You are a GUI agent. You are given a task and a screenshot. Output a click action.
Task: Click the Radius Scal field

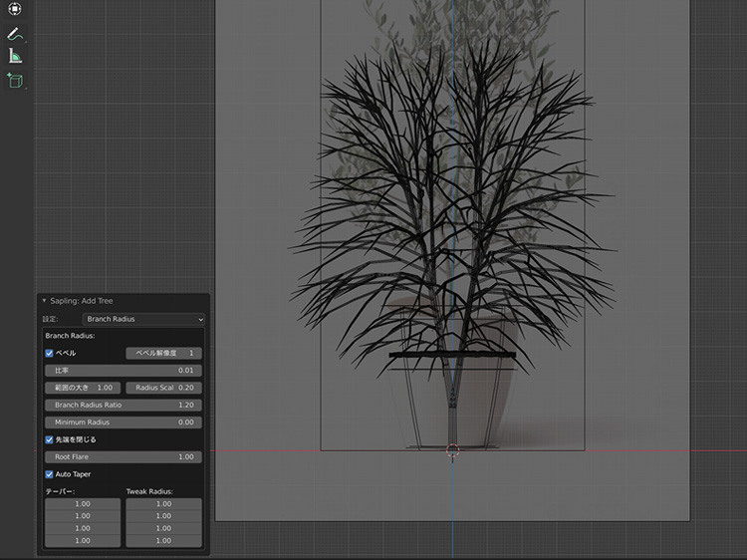tap(163, 388)
